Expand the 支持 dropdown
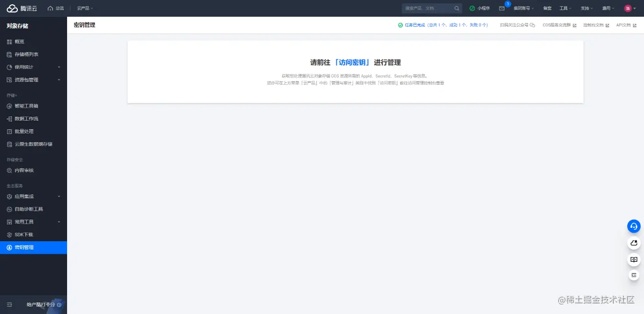The image size is (644, 314). pos(586,8)
